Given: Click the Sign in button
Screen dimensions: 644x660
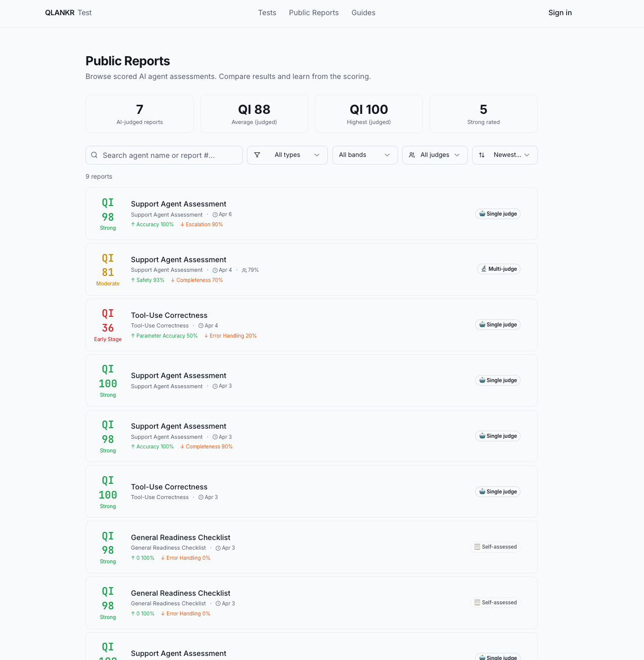Looking at the screenshot, I should [560, 13].
